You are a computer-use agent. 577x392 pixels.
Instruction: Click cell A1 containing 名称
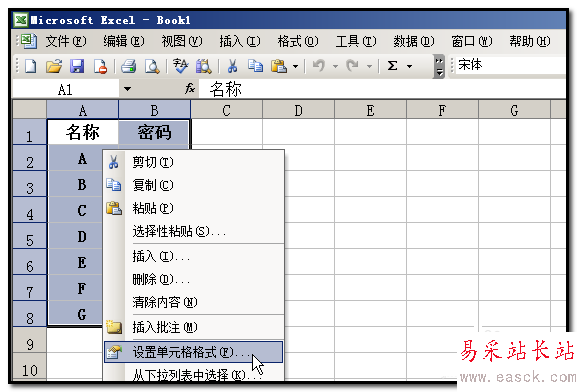click(x=82, y=132)
